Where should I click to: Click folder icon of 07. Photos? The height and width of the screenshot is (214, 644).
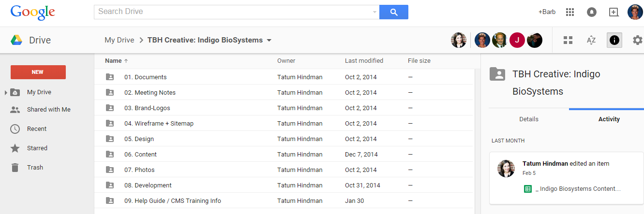click(x=110, y=170)
